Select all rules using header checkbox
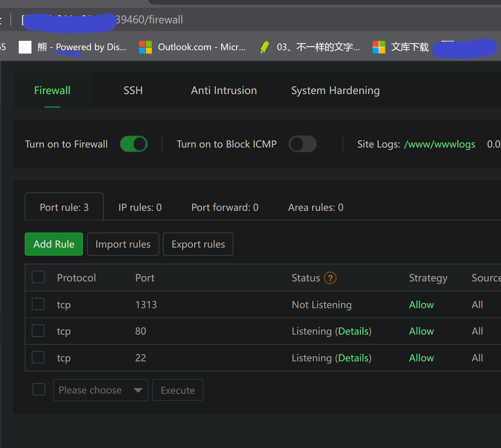Image resolution: width=501 pixels, height=448 pixels. (38, 277)
